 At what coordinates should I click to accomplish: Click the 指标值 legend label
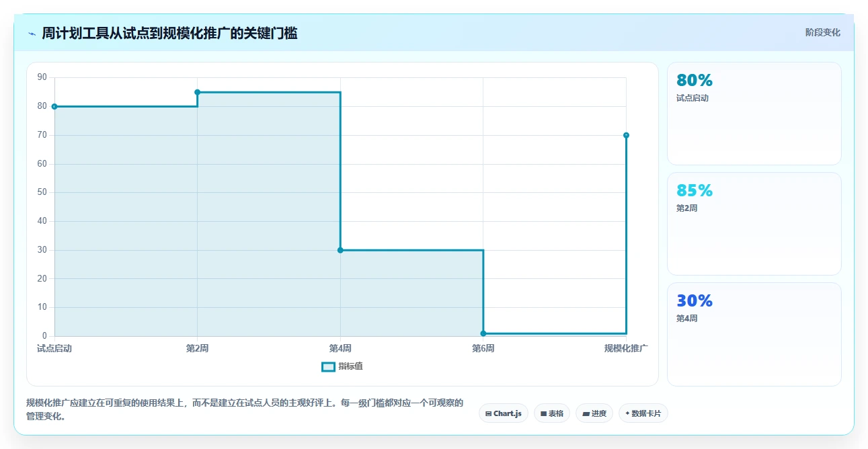[350, 366]
